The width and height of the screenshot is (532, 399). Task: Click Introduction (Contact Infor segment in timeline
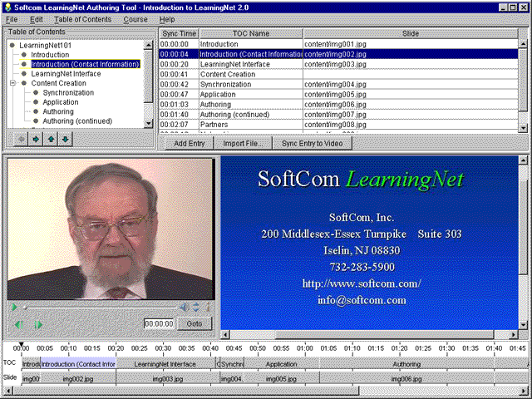point(78,364)
